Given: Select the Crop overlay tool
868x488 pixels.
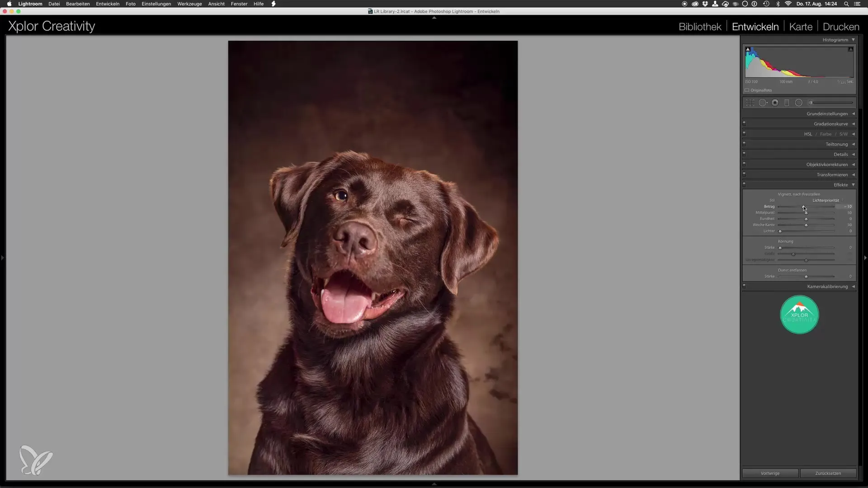Looking at the screenshot, I should coord(750,103).
